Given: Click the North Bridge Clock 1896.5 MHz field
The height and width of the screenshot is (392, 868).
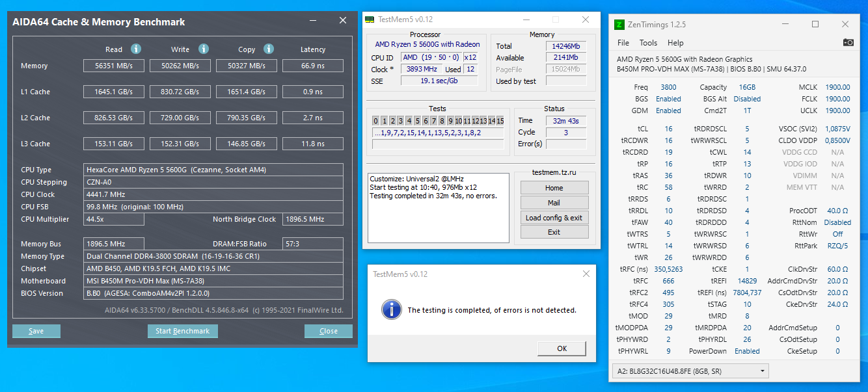Looking at the screenshot, I should click(313, 219).
